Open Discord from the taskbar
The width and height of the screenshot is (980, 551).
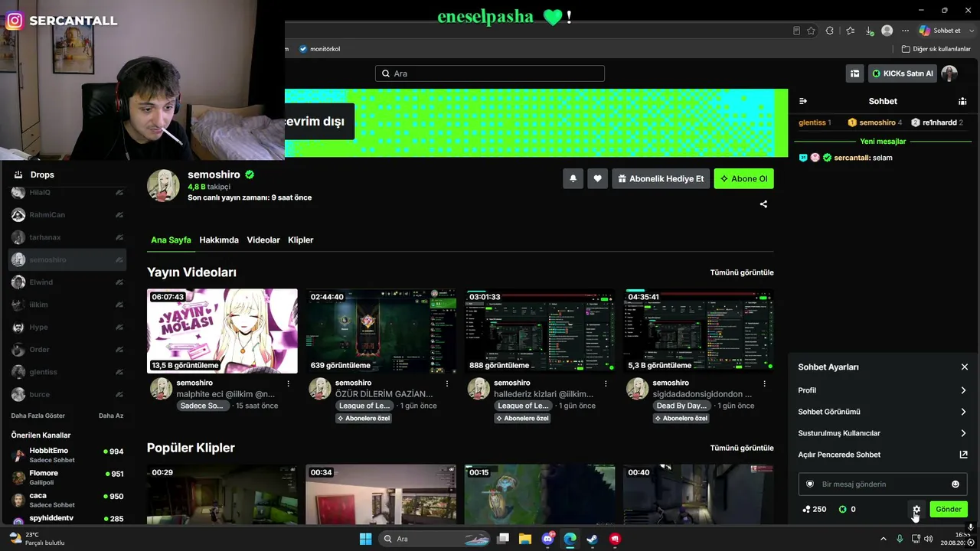(x=548, y=539)
